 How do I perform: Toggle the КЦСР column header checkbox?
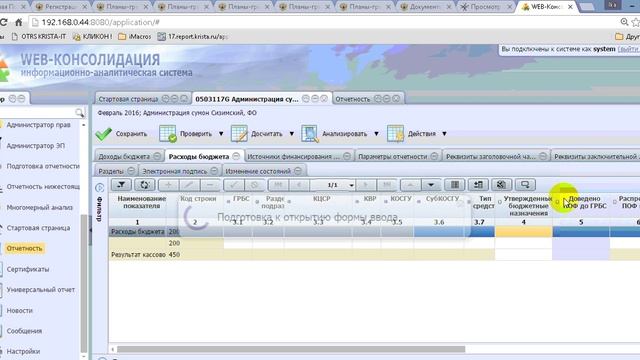coord(289,202)
